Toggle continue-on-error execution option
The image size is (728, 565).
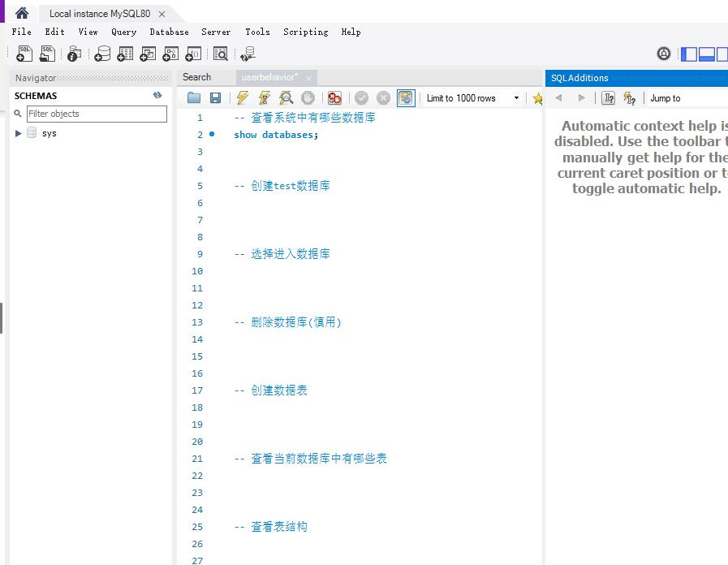(x=334, y=98)
